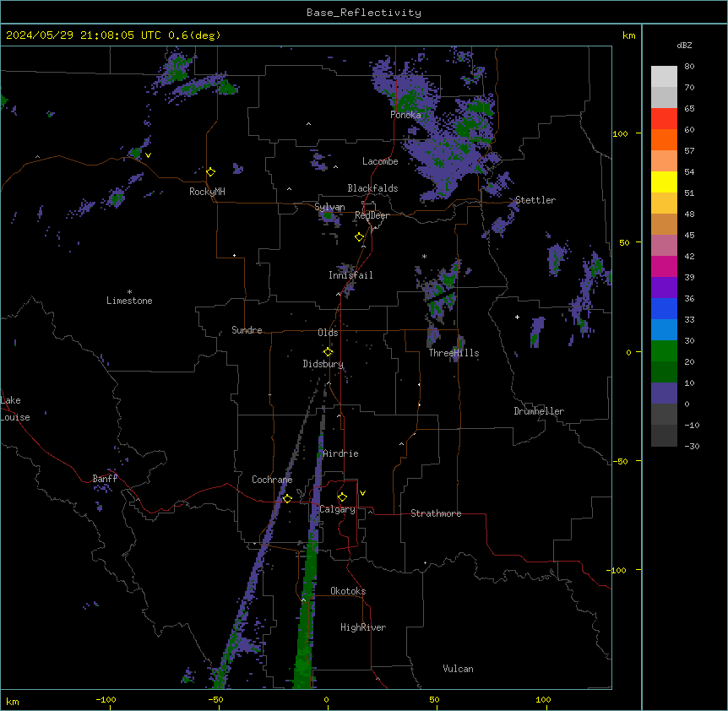Click the yellow diamond marker above RockyMH
Screen dimensions: 728x711
click(210, 171)
